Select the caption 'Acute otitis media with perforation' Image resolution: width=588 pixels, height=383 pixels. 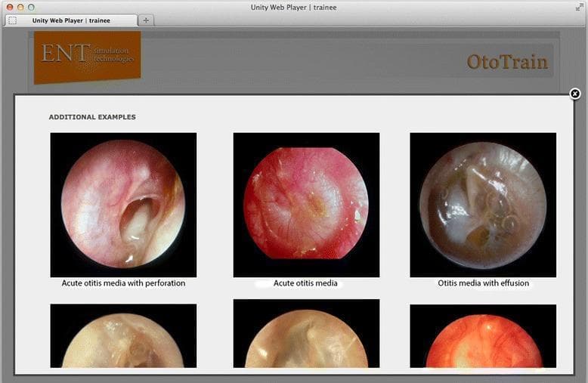click(x=123, y=283)
